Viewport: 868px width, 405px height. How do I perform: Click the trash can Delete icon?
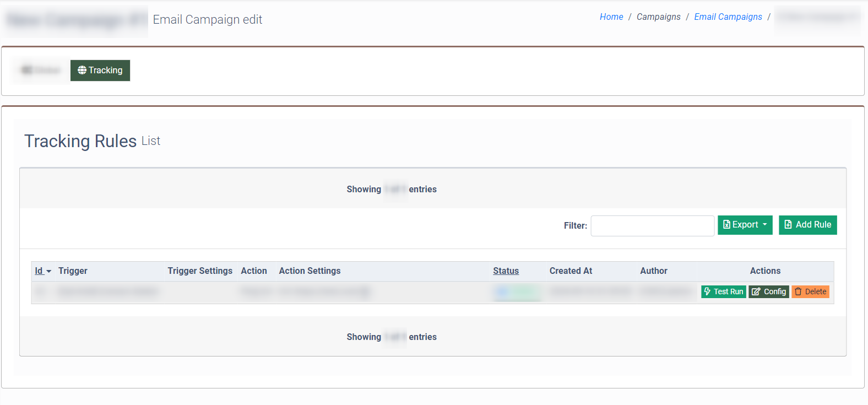(798, 291)
